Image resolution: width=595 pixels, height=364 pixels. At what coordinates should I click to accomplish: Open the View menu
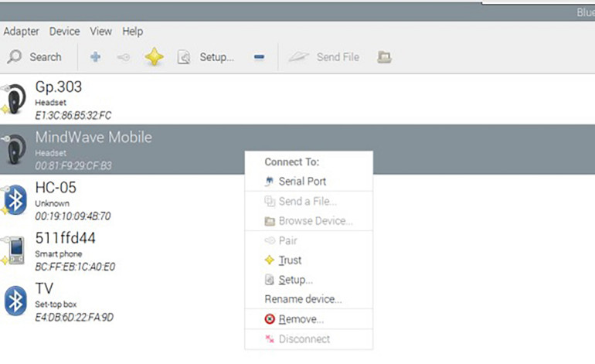pyautogui.click(x=100, y=32)
